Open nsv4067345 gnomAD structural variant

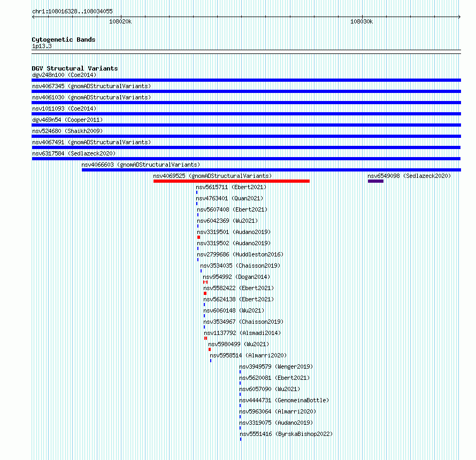tap(91, 86)
